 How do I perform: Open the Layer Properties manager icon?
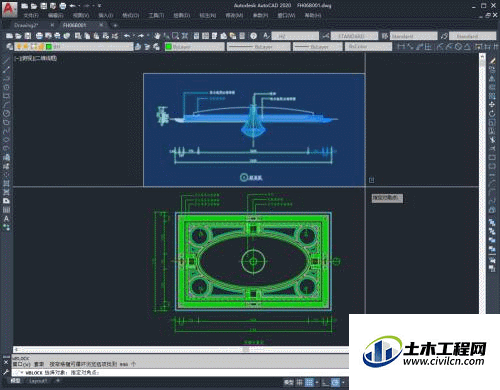pos(9,46)
